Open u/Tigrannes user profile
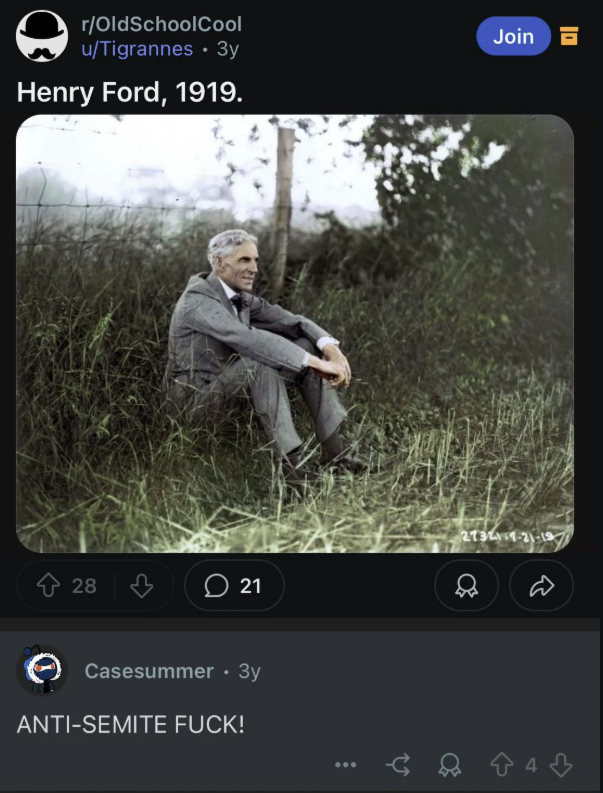 pyautogui.click(x=137, y=49)
